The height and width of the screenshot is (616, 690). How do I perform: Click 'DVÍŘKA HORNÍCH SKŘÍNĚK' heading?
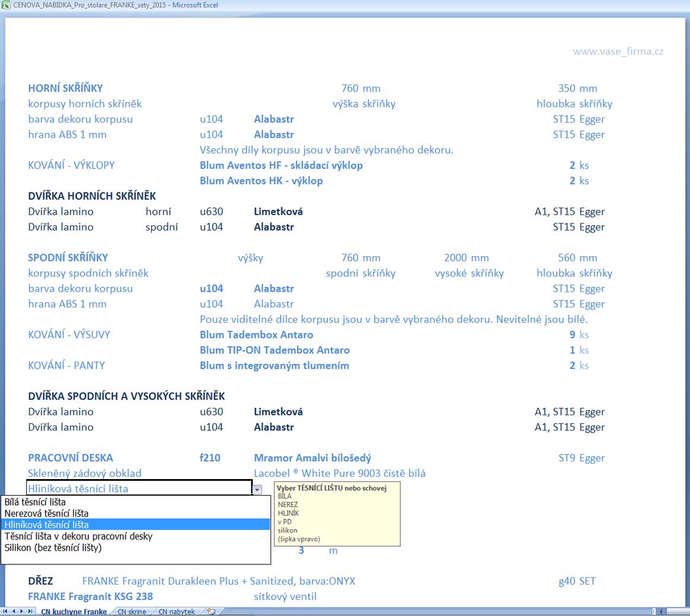point(92,196)
